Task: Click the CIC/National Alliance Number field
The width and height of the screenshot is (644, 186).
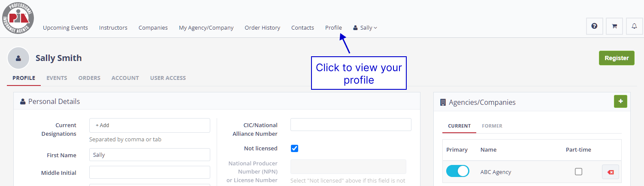Action: [351, 125]
